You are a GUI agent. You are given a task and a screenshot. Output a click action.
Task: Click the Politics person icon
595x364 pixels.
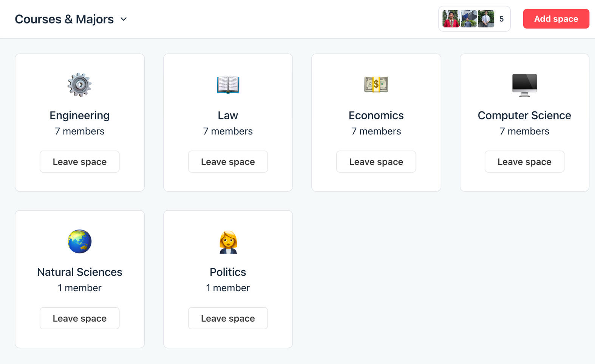[x=228, y=242]
